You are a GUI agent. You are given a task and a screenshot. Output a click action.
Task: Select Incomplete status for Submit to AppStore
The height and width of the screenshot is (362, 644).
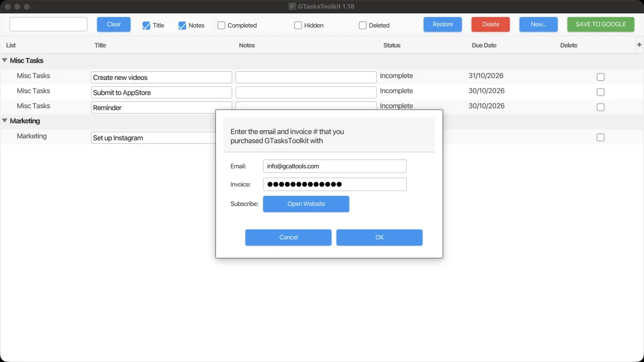pos(397,91)
